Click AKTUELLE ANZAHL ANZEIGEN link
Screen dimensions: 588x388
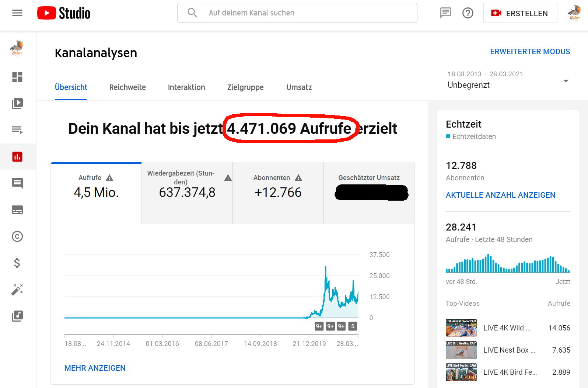500,195
